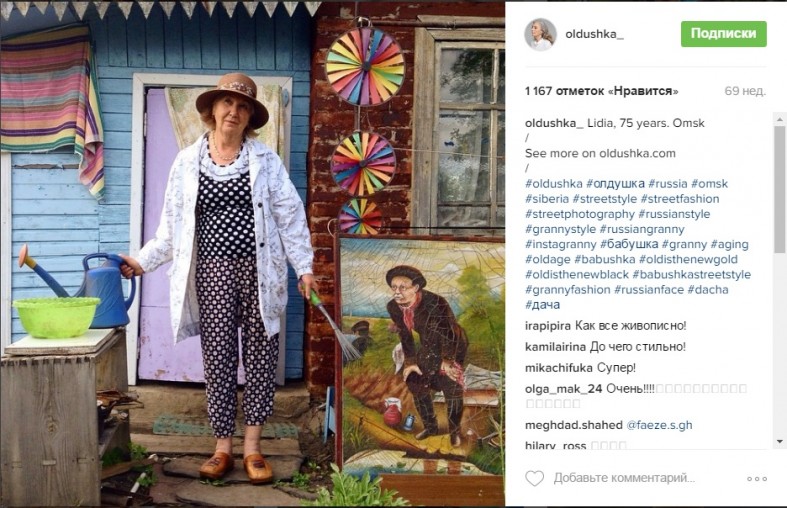Open the #бабушка hashtag
The image size is (787, 508).
coord(629,244)
